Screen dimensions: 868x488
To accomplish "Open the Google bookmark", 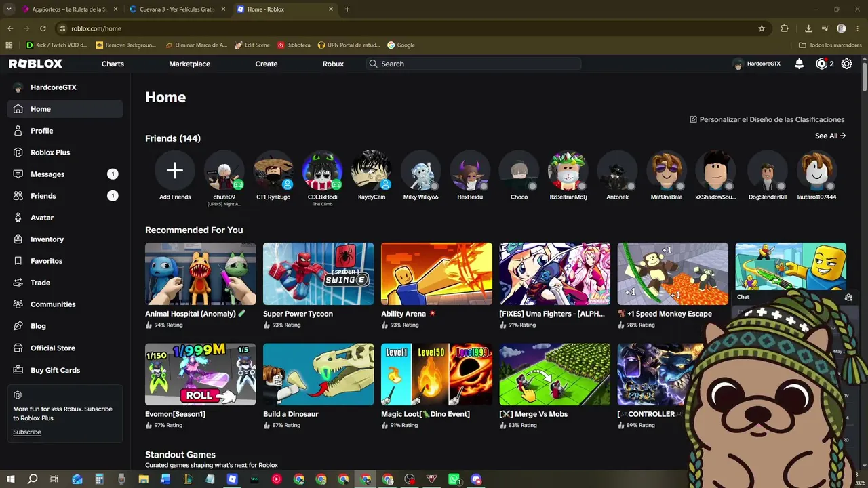I will pos(401,45).
